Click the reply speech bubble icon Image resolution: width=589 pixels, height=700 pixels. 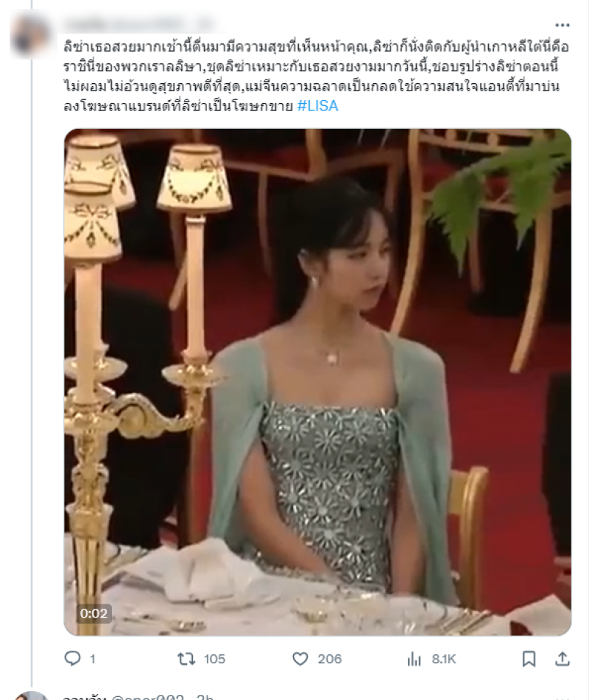[72, 659]
